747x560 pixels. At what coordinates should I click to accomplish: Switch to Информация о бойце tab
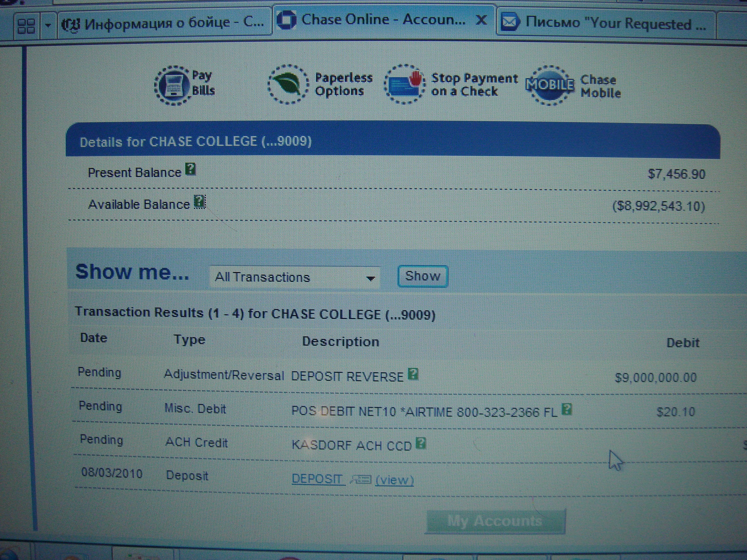165,23
